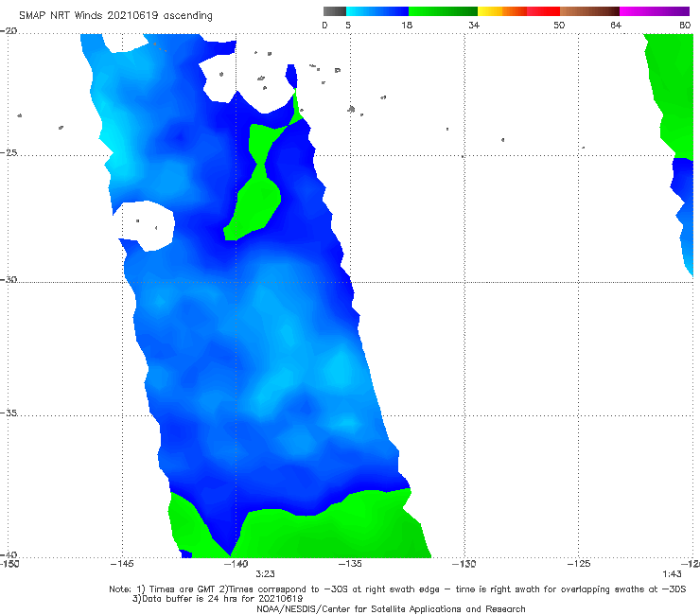Select the yellow-orange colorbar segment

(502, 11)
